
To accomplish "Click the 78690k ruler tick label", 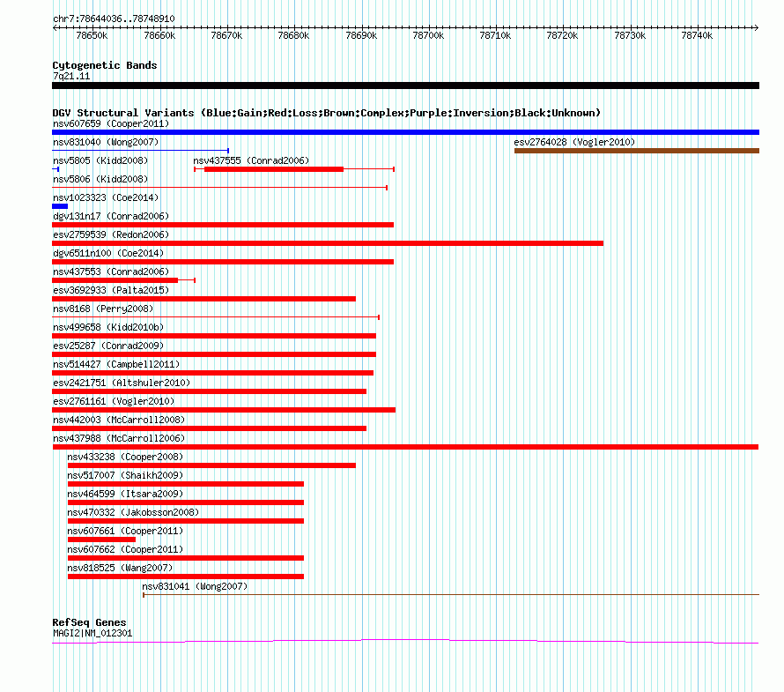I will click(361, 35).
